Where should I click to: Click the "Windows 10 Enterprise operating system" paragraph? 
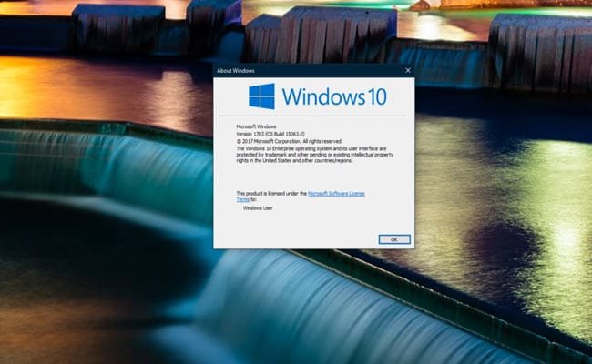pyautogui.click(x=315, y=155)
